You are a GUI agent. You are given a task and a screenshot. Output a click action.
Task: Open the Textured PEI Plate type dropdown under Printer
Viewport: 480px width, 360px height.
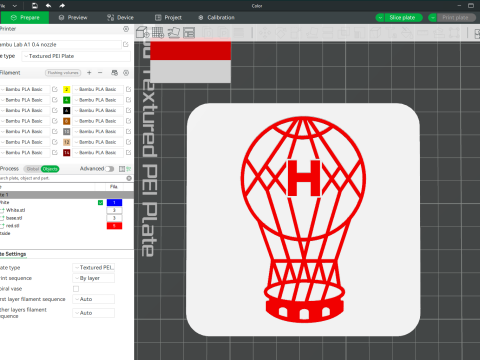(76, 56)
